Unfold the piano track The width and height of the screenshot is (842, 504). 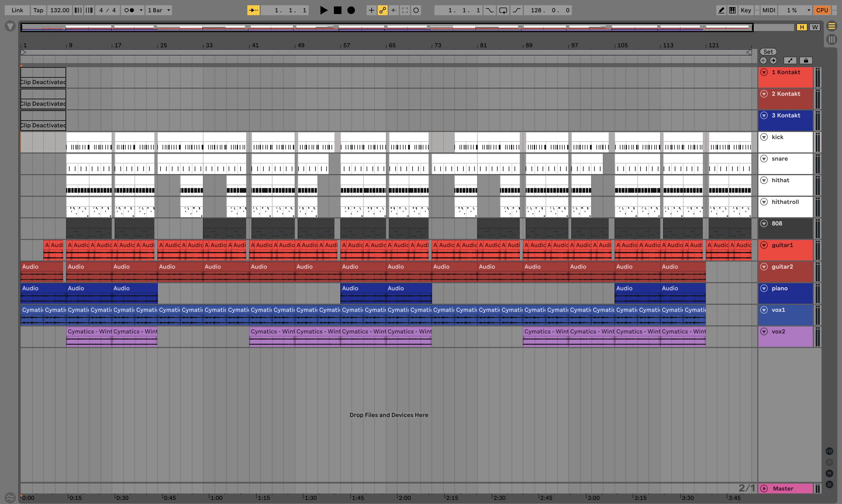[764, 288]
